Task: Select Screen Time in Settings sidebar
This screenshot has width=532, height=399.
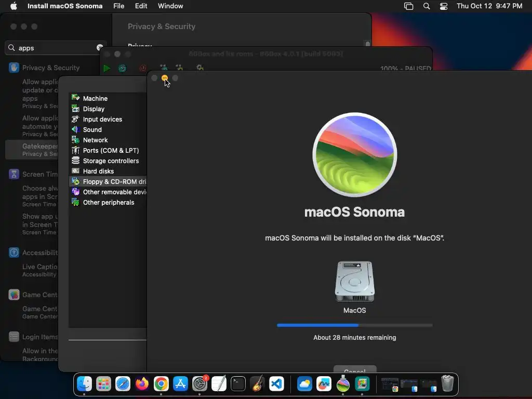Action: (34, 174)
